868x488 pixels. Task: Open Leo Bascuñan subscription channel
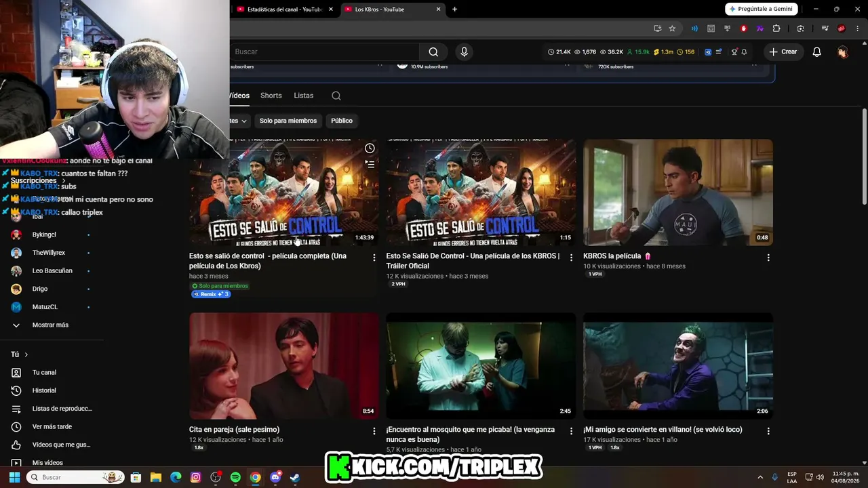52,271
